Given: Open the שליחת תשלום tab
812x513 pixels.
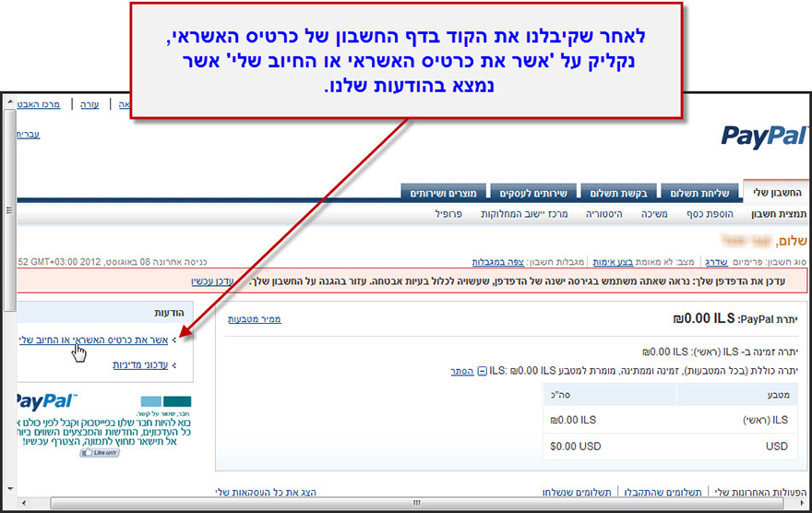Looking at the screenshot, I should [x=699, y=193].
